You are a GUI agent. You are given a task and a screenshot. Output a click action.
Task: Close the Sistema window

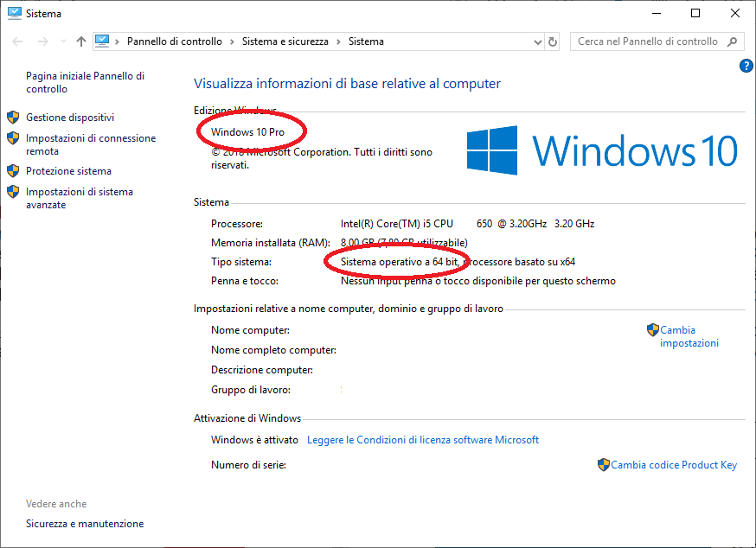pos(735,13)
